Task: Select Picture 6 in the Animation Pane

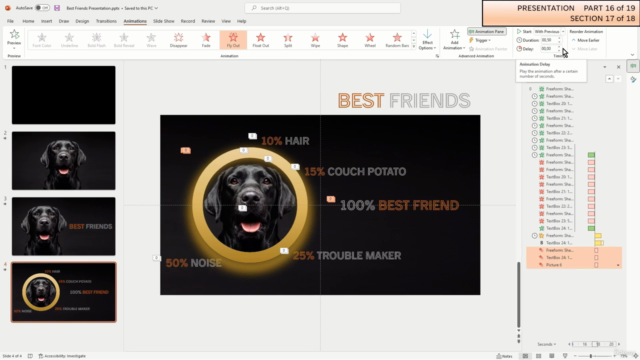Action: (x=574, y=265)
